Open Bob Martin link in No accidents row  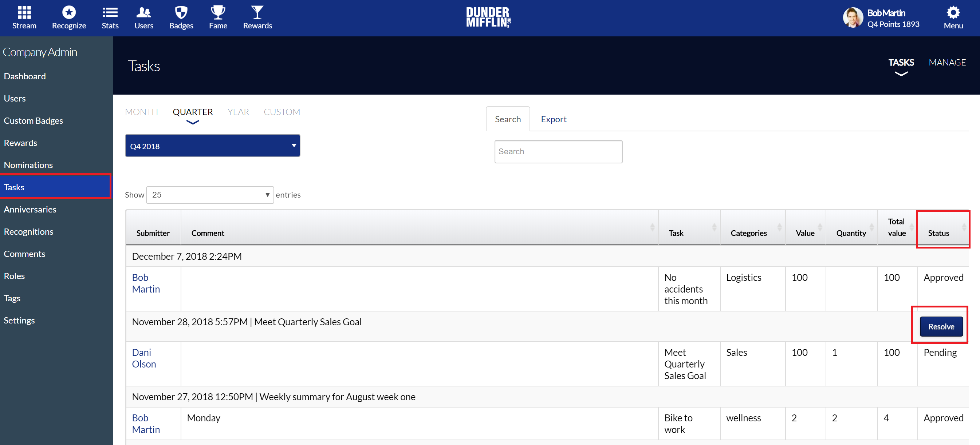[x=146, y=283]
